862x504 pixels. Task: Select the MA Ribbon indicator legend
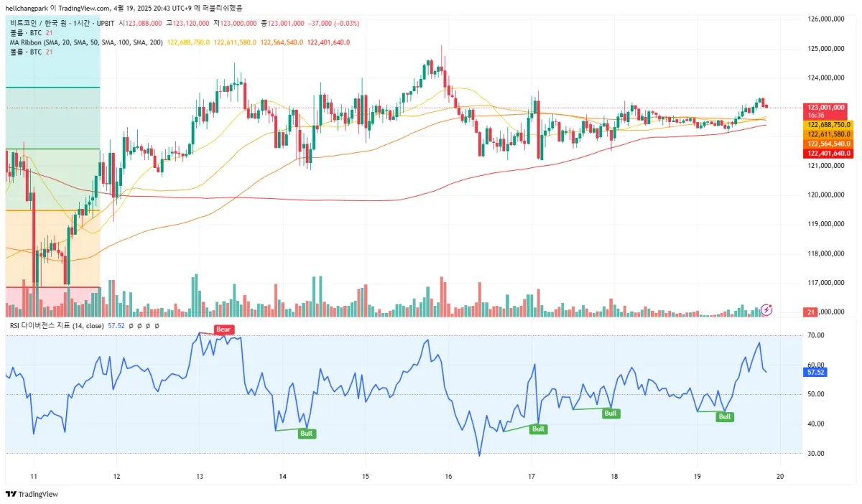85,42
